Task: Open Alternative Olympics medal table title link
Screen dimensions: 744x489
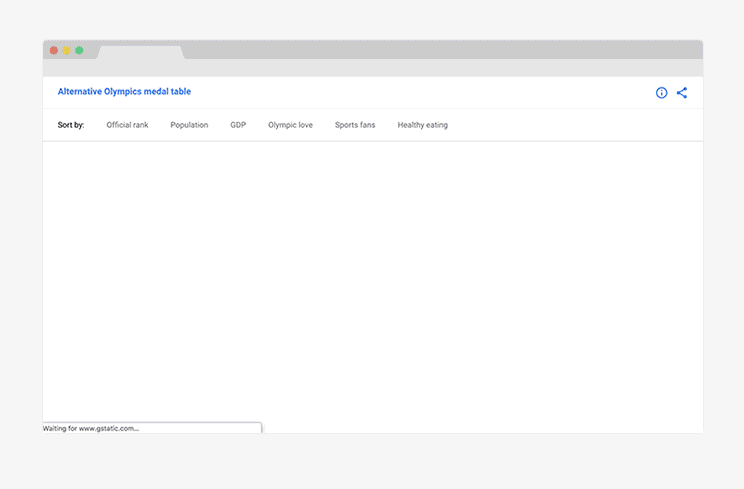Action: pyautogui.click(x=124, y=92)
